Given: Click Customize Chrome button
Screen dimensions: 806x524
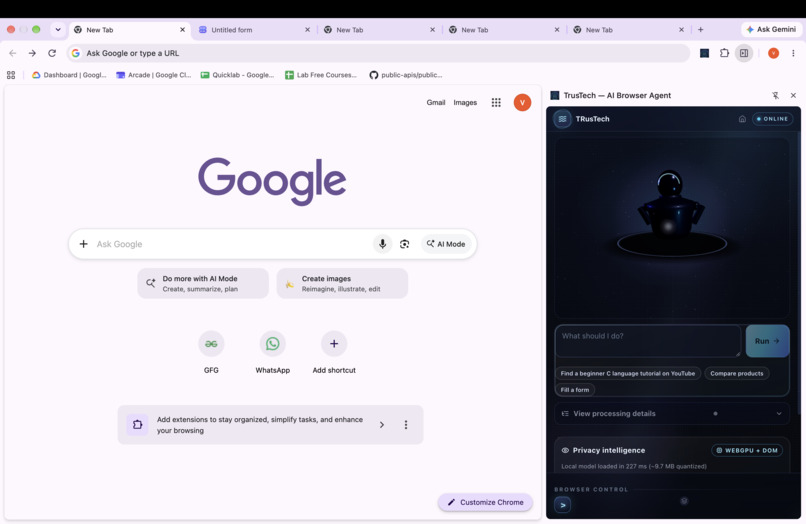Looking at the screenshot, I should (x=485, y=502).
